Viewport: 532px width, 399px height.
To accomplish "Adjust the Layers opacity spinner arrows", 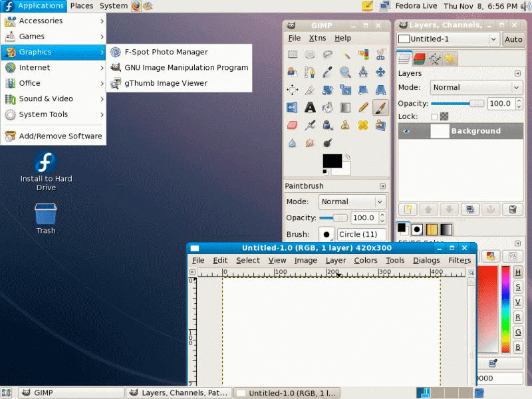I will click(x=519, y=104).
